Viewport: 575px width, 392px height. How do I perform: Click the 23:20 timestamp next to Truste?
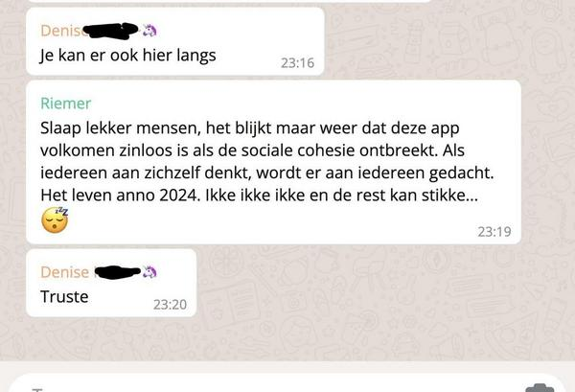tap(170, 305)
